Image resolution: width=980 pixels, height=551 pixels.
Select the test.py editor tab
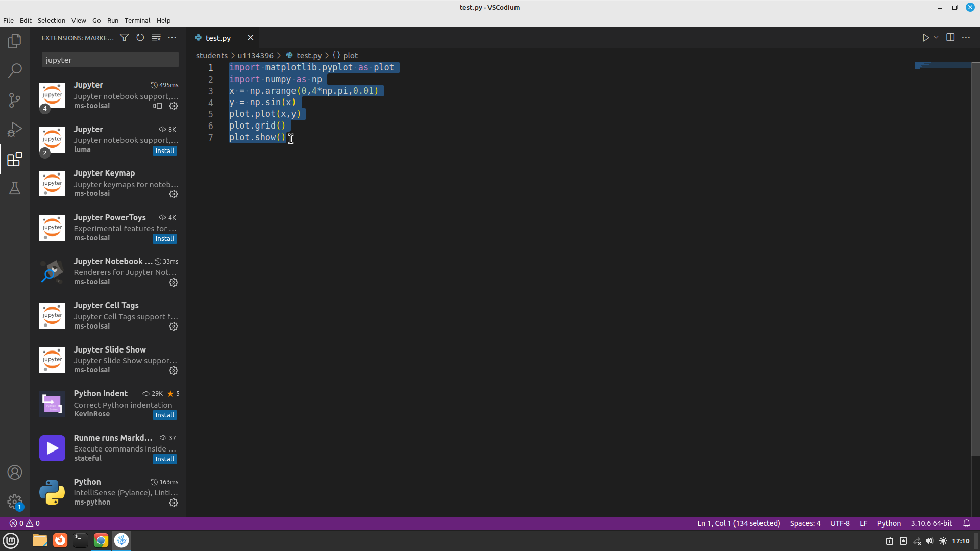coord(218,38)
